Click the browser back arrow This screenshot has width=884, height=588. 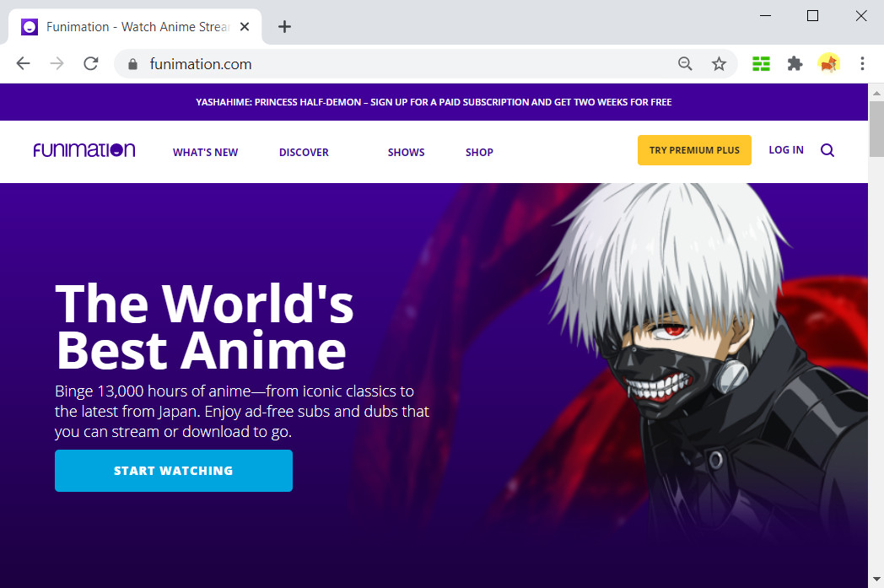pyautogui.click(x=23, y=64)
